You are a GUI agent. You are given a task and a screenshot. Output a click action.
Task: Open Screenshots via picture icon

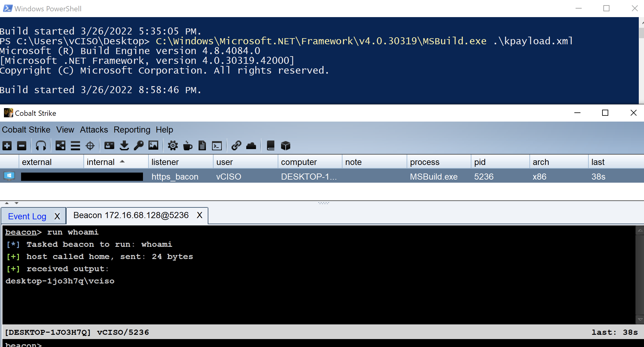click(x=153, y=146)
